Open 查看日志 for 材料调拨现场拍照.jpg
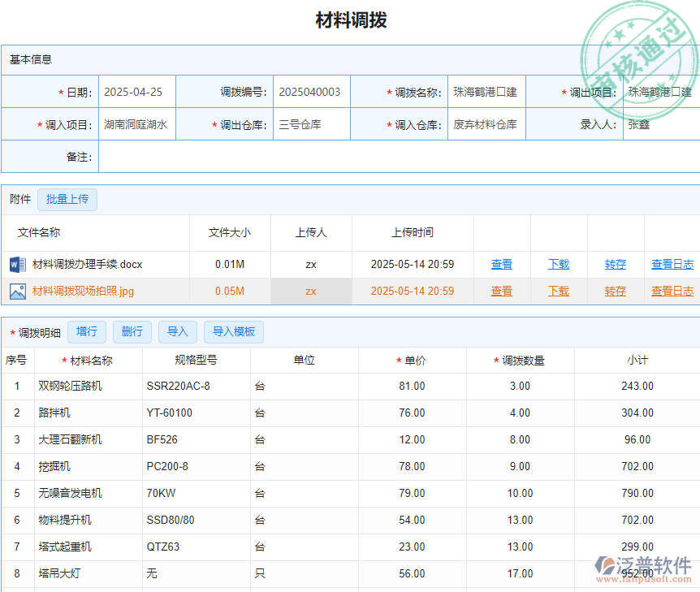The width and height of the screenshot is (700, 592). pyautogui.click(x=672, y=291)
